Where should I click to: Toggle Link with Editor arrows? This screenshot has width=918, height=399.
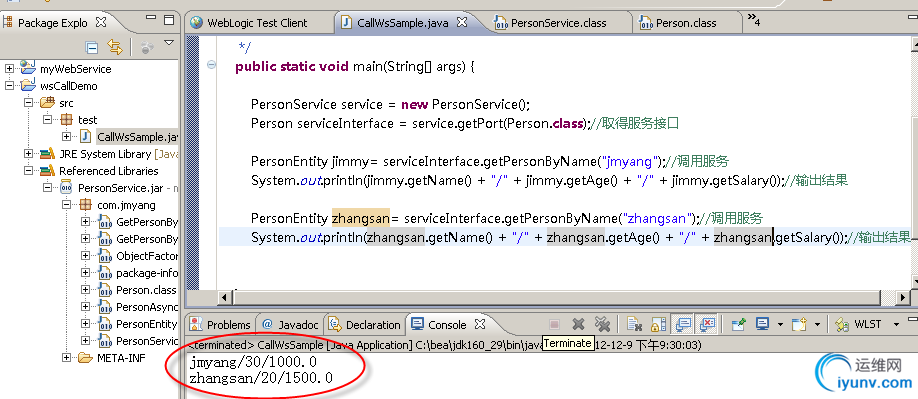pyautogui.click(x=115, y=47)
